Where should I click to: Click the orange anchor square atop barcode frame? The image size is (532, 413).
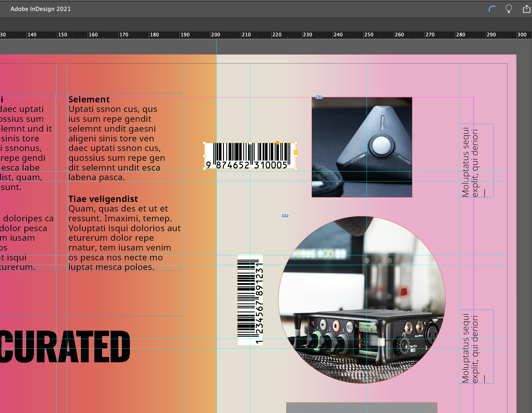click(277, 143)
